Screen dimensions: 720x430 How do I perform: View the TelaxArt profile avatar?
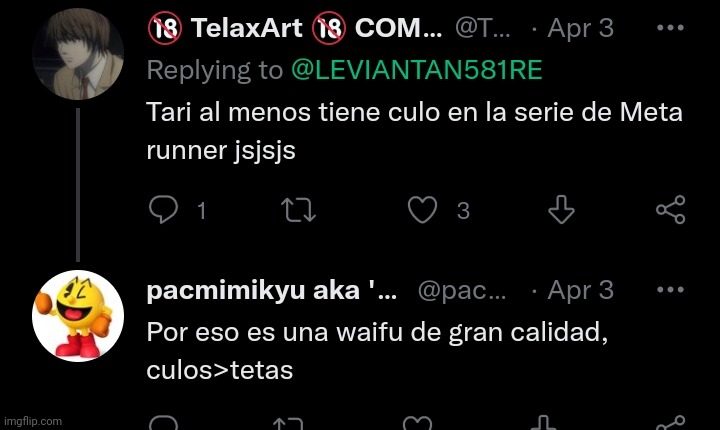point(78,54)
